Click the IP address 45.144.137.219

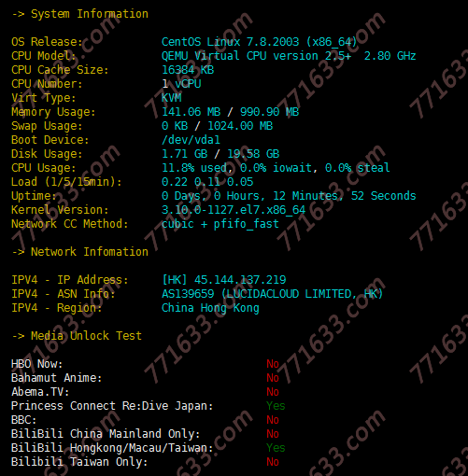click(x=240, y=280)
